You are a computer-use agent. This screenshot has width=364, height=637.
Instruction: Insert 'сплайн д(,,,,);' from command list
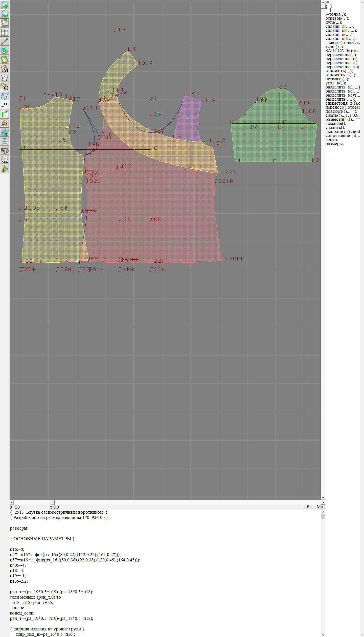point(339,26)
